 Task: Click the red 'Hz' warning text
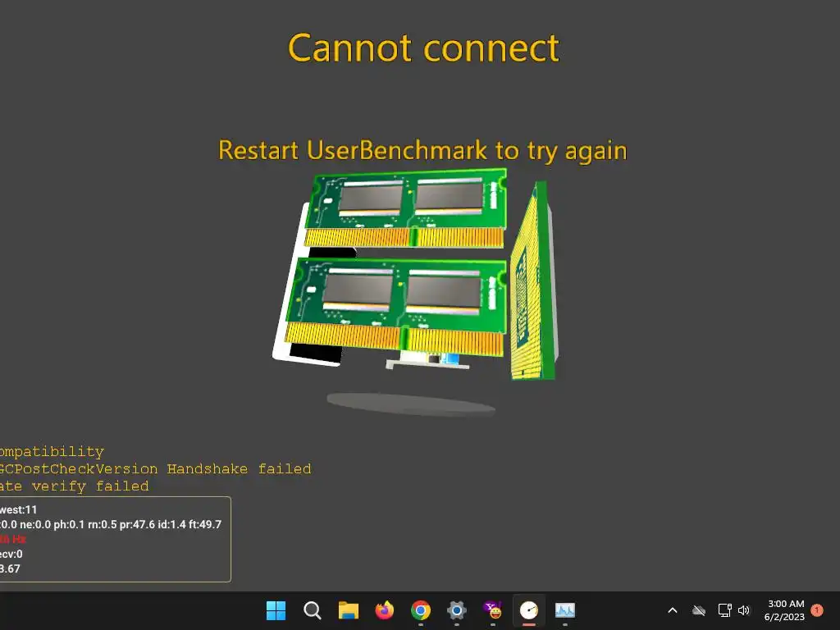[x=13, y=539]
